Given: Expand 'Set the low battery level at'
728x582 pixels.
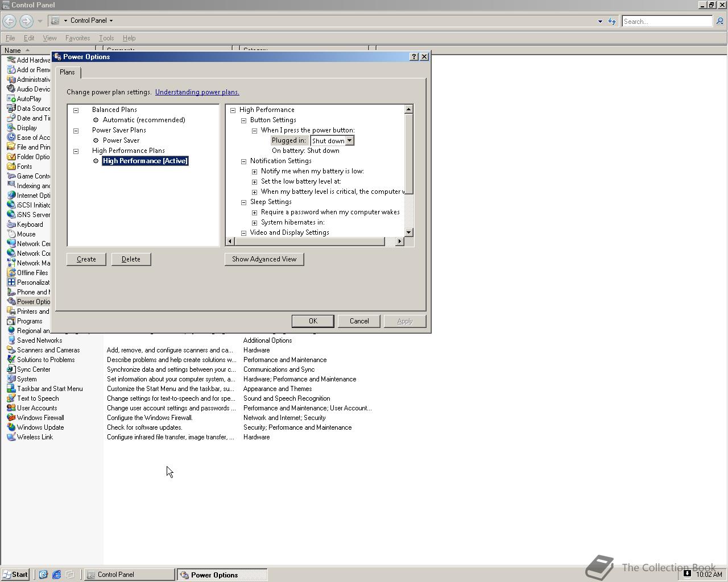Looking at the screenshot, I should coord(254,182).
